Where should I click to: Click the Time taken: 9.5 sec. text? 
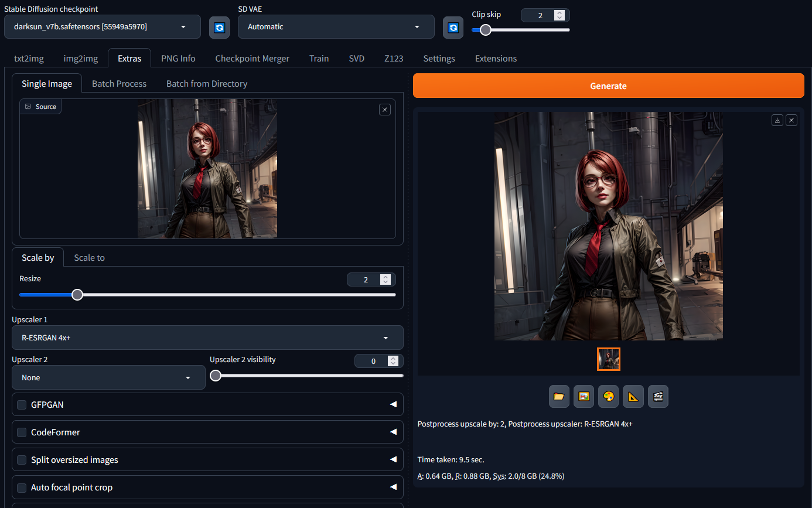point(451,459)
